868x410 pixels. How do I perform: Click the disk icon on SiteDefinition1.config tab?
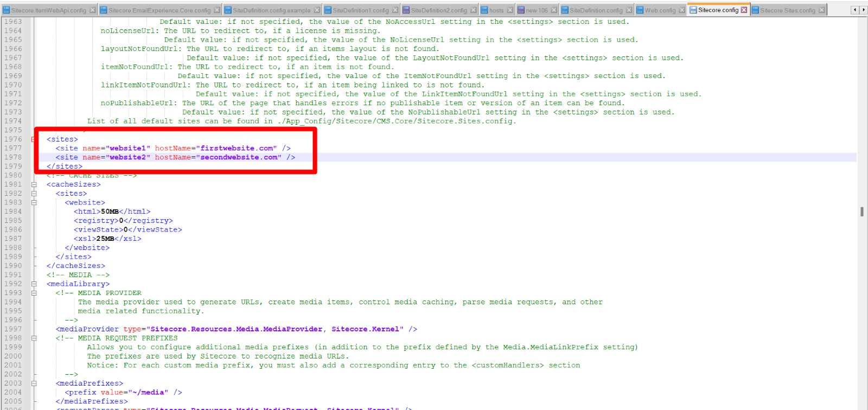pos(328,10)
